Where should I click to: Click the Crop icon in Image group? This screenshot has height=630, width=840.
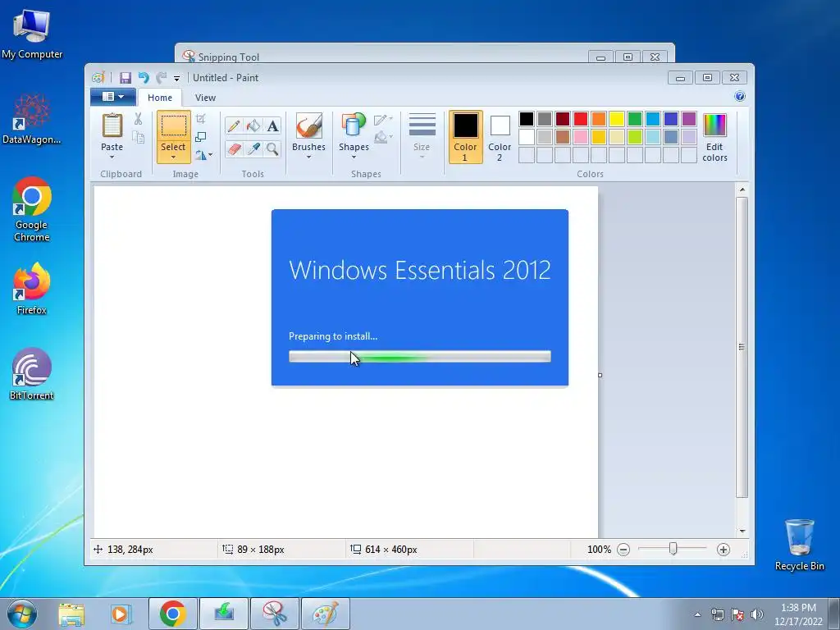[x=201, y=119]
